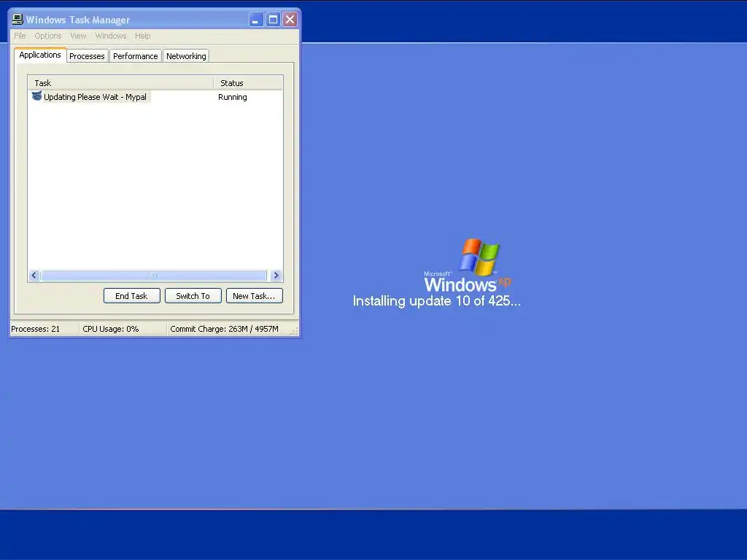Image resolution: width=747 pixels, height=560 pixels.
Task: Click the Task Manager title bar icon
Action: click(18, 19)
